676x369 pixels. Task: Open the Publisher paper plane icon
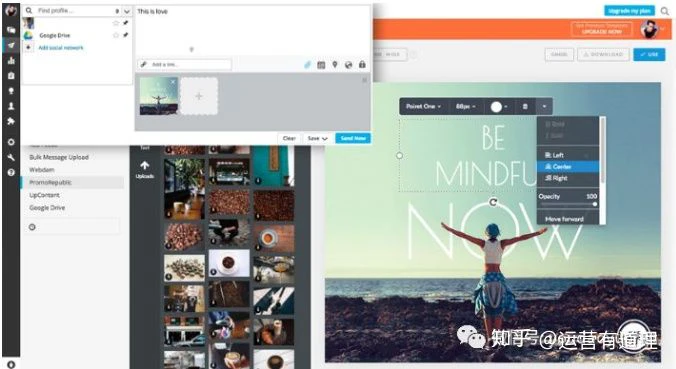tap(11, 45)
